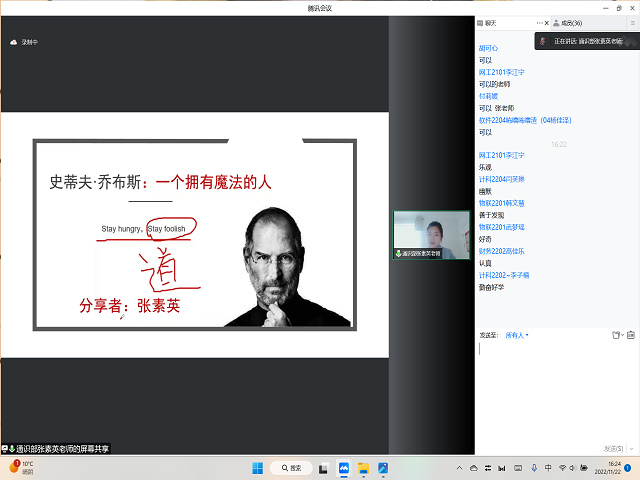Click the battery tray icon
Viewport: 640px width, 480px height.
pos(584,468)
